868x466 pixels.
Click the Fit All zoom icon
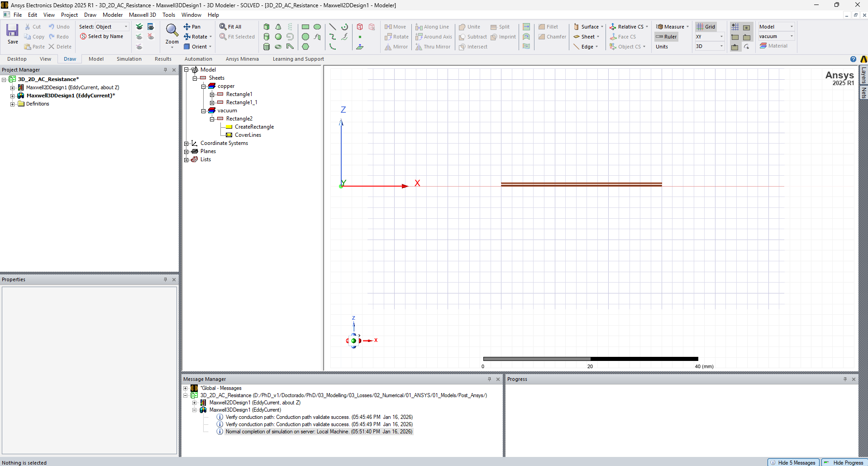(x=230, y=27)
